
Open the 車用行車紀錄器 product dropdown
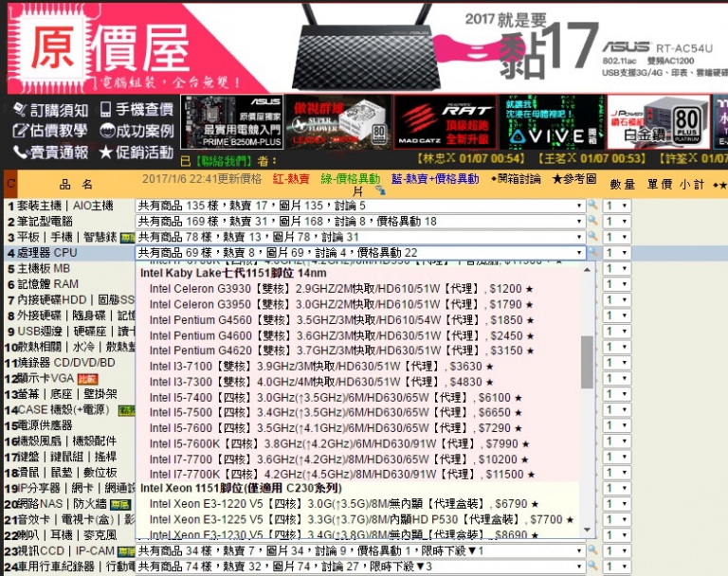tap(360, 567)
